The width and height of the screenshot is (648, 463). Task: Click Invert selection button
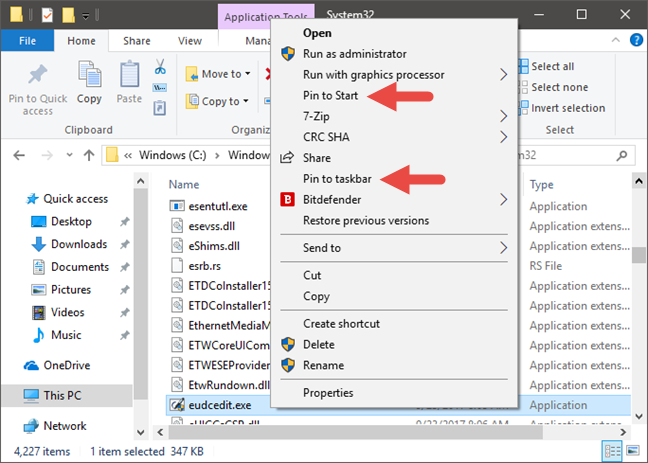pos(562,108)
